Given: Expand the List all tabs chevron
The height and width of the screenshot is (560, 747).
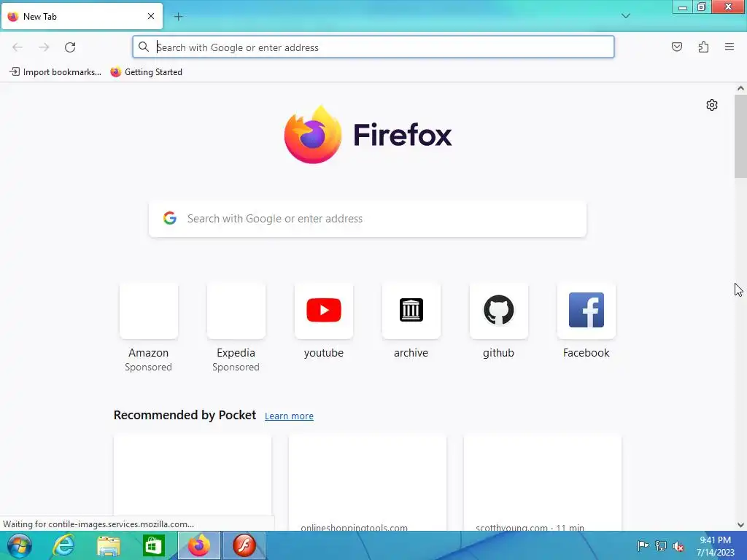Looking at the screenshot, I should 625,16.
